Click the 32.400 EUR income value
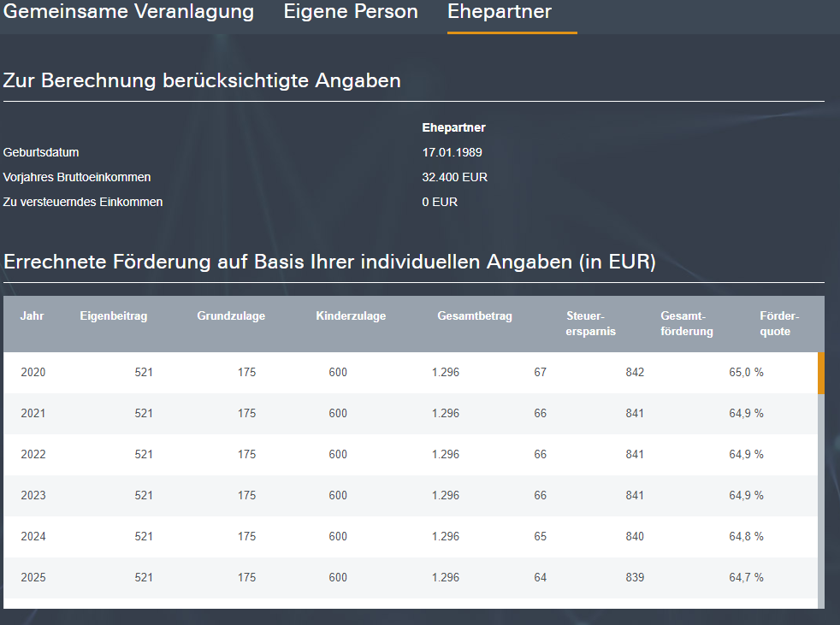 [x=455, y=178]
